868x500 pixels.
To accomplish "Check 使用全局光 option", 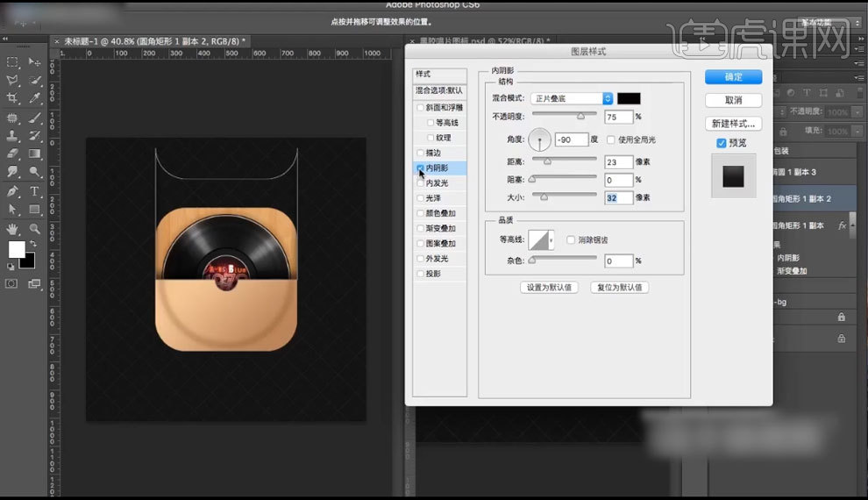I will coord(610,139).
